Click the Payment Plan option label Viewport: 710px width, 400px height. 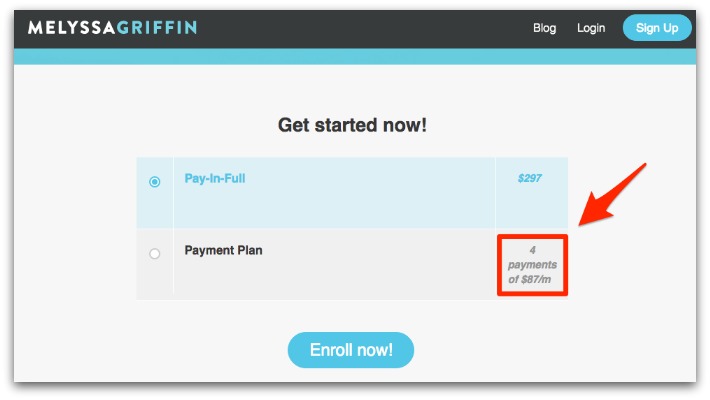(x=223, y=250)
